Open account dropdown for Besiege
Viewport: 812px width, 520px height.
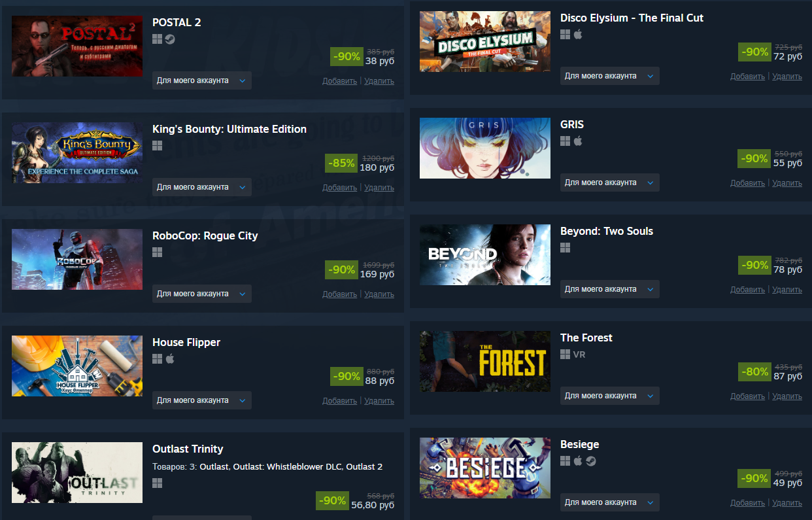tap(610, 502)
